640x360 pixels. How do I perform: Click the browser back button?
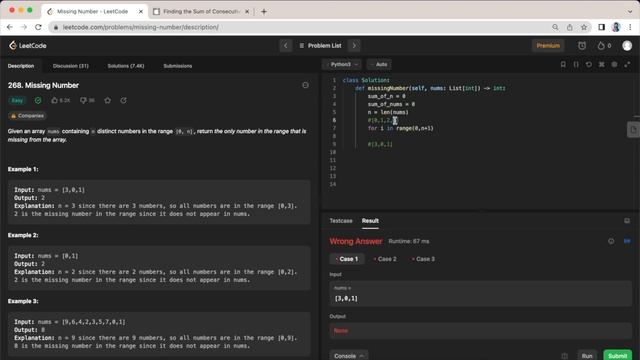pyautogui.click(x=10, y=27)
